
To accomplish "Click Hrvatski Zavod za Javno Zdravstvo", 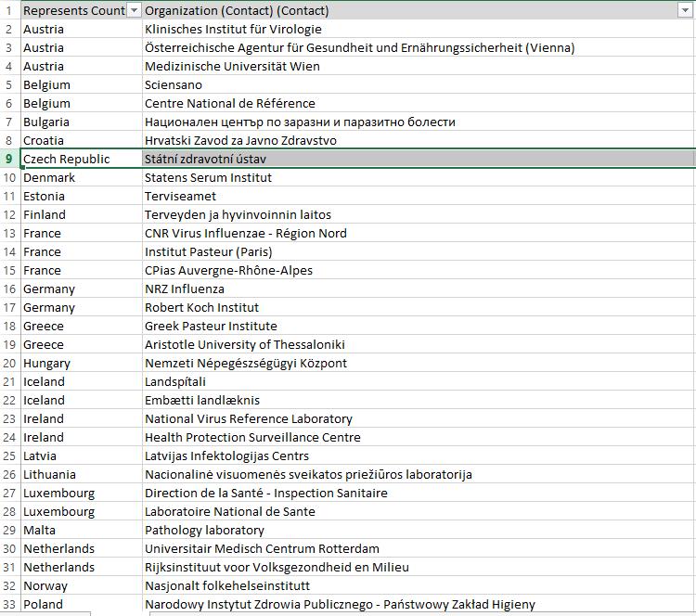I will click(x=419, y=140).
